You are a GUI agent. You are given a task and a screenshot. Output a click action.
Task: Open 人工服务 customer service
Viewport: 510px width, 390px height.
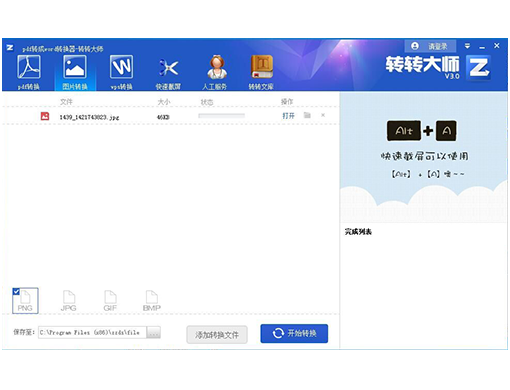coord(215,72)
